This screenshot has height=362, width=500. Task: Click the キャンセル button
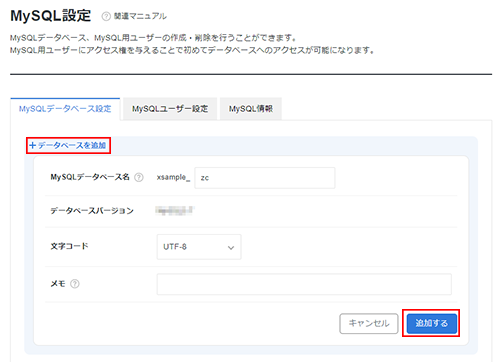pyautogui.click(x=369, y=323)
